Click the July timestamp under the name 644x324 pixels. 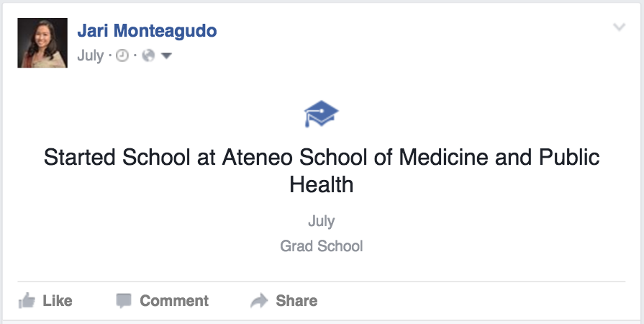click(x=90, y=56)
